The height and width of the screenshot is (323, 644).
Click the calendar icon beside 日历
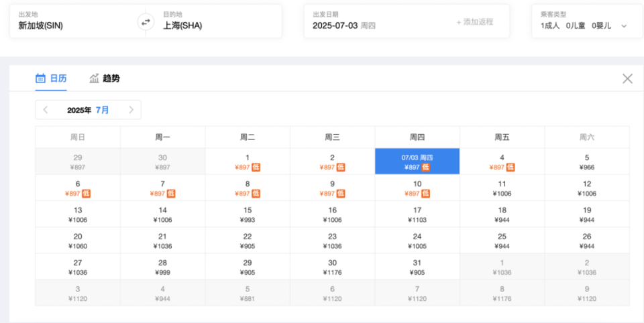point(40,78)
